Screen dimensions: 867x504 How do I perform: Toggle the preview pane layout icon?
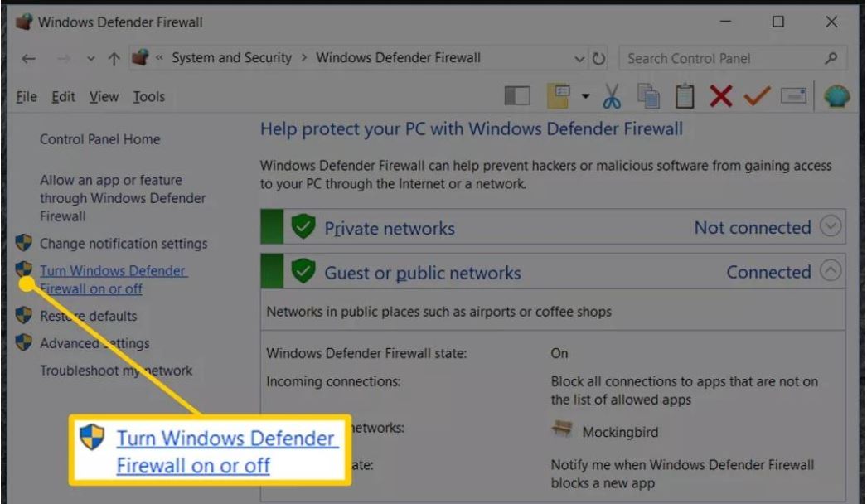coord(517,96)
